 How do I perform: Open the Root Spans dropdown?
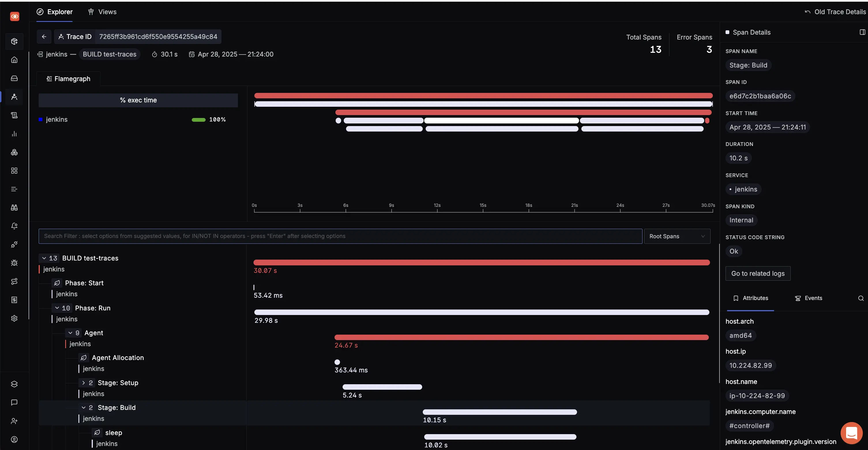pos(677,236)
